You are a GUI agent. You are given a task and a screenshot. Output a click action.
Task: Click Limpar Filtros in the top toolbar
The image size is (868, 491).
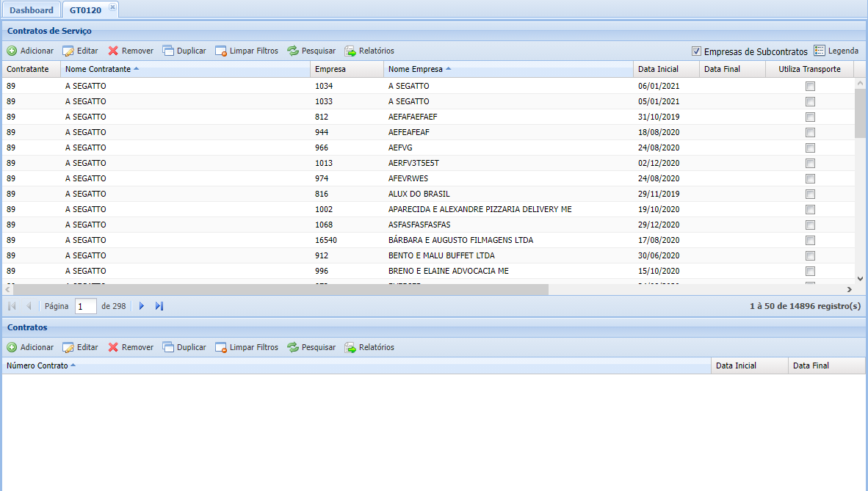click(247, 51)
